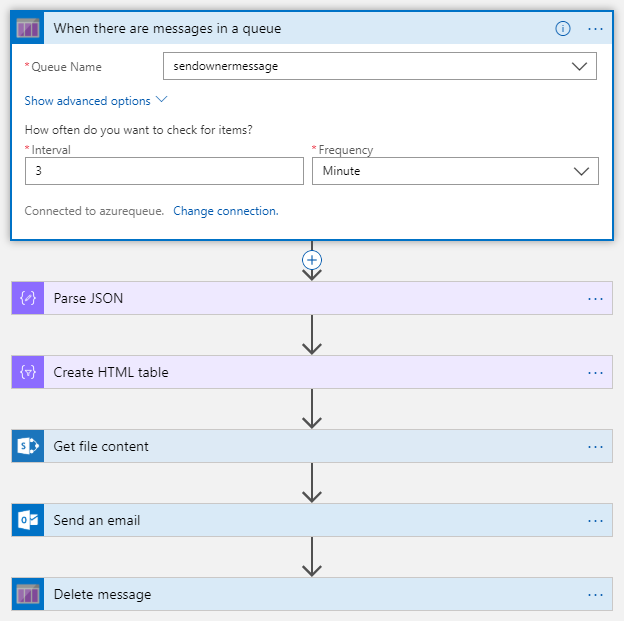Screen dimensions: 624x621
Task: Insert new step with plus button
Action: click(x=312, y=259)
